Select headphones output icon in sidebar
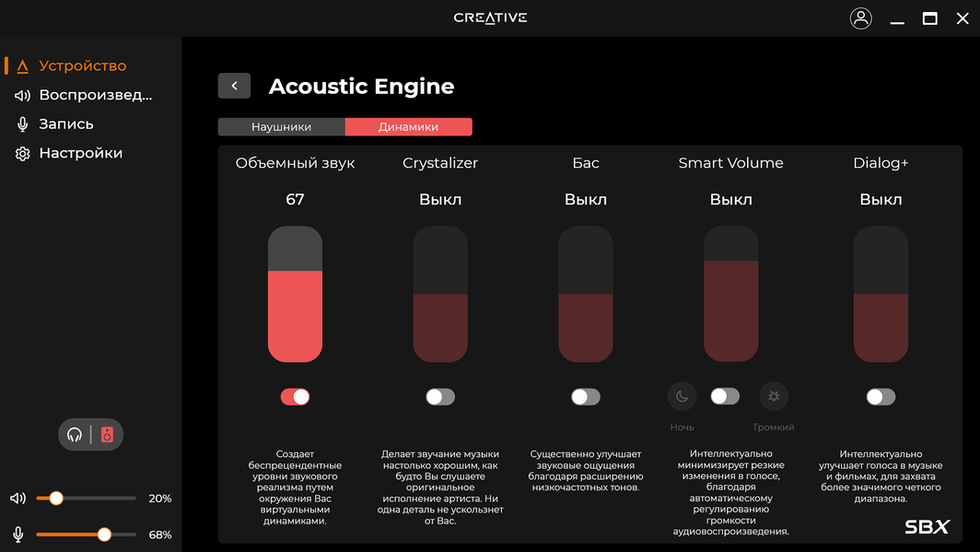This screenshot has width=980, height=552. [x=75, y=435]
